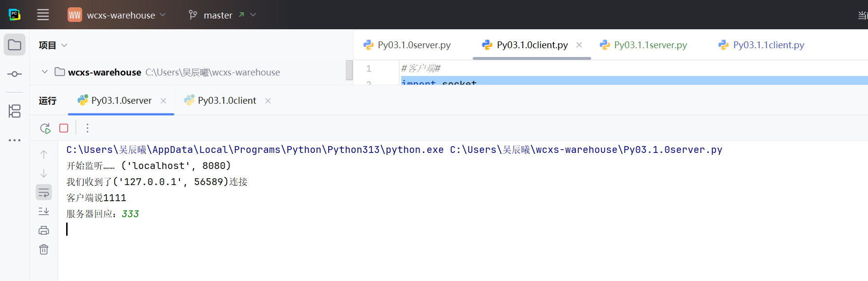This screenshot has width=868, height=281.
Task: Show more tool windows via the ellipsis
Action: click(x=15, y=140)
